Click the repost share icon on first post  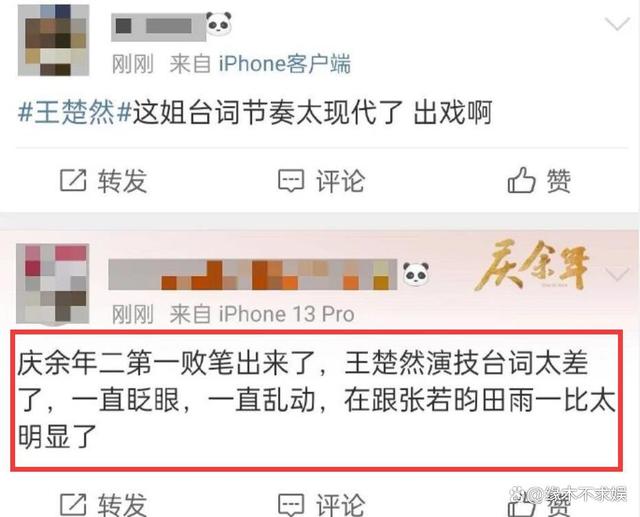[x=73, y=180]
